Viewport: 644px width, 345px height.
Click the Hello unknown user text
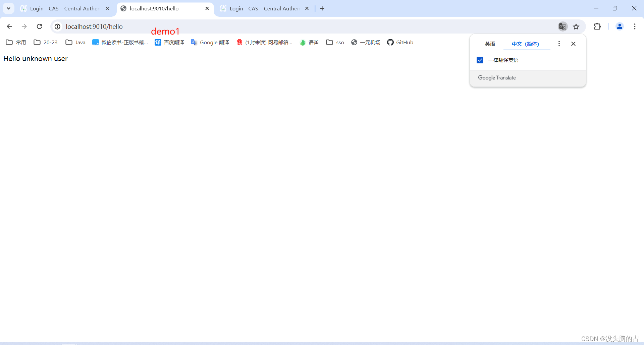point(36,59)
